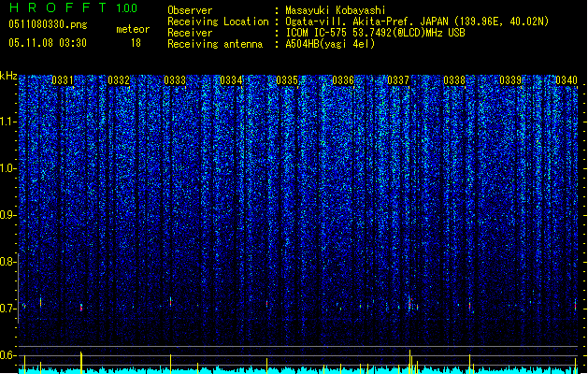Click the antenna text A504HB(yagi 4el)

click(x=330, y=44)
